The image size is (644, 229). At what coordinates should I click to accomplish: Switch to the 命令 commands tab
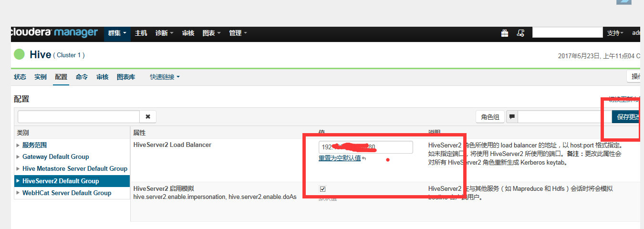tap(82, 77)
